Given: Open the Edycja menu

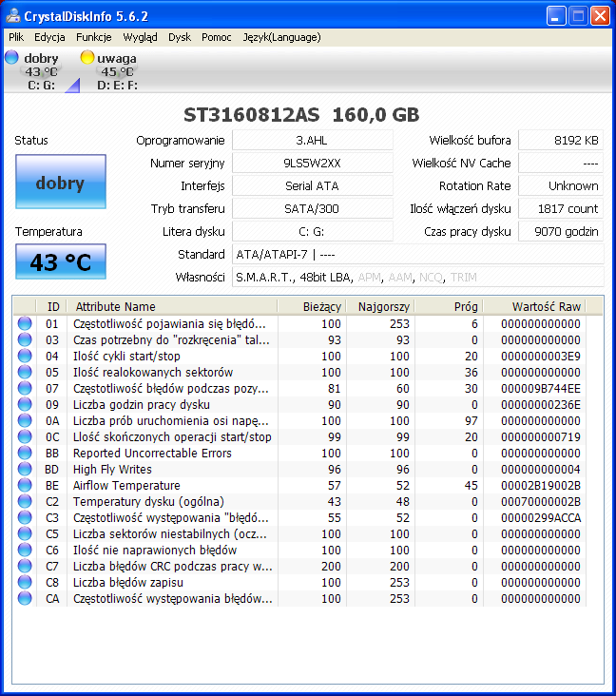Looking at the screenshot, I should 49,37.
